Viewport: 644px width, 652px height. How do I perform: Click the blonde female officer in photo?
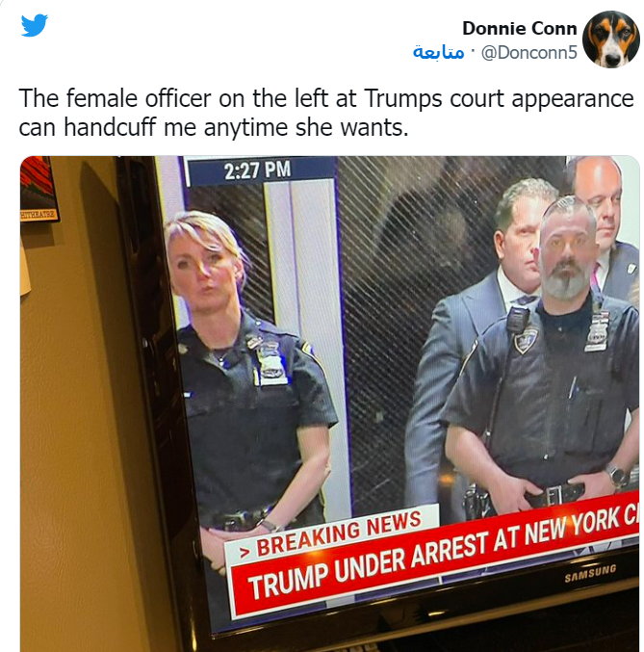tap(250, 384)
